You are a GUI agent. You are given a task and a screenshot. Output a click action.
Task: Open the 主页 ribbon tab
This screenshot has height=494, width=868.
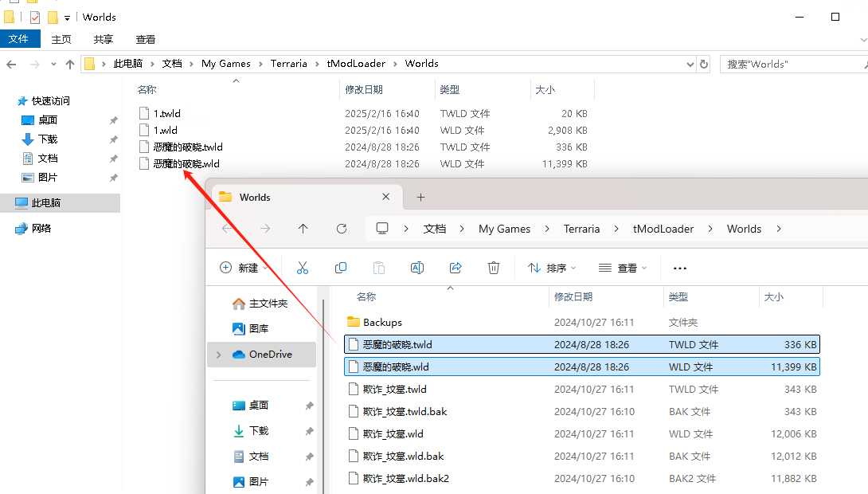pos(61,39)
